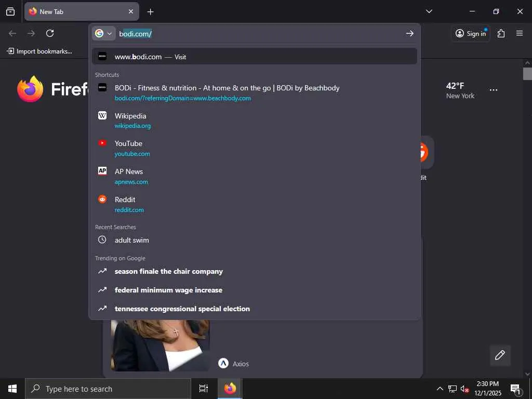The height and width of the screenshot is (399, 532).
Task: Select trending season finale the chair company
Action: tap(255, 271)
